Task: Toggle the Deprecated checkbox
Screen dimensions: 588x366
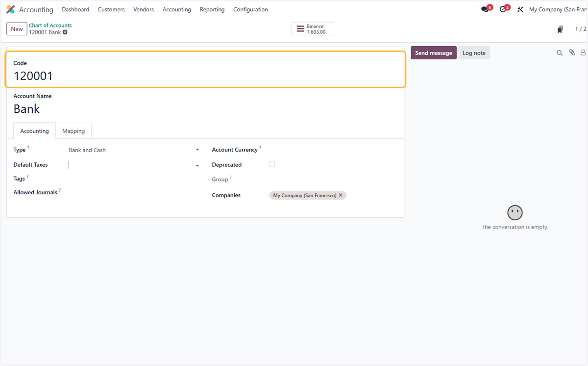Action: click(x=272, y=164)
